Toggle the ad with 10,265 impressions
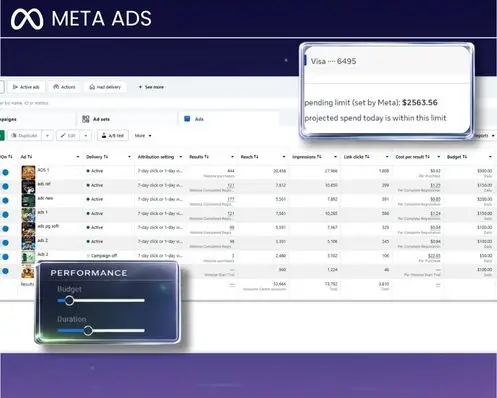The height and width of the screenshot is (398, 497). [x=5, y=215]
